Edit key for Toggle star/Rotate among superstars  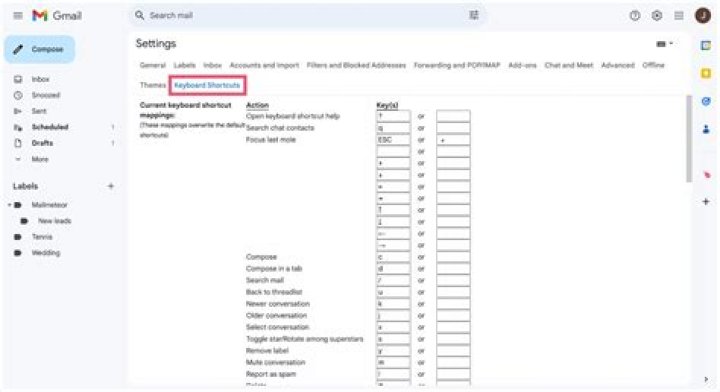pos(393,339)
